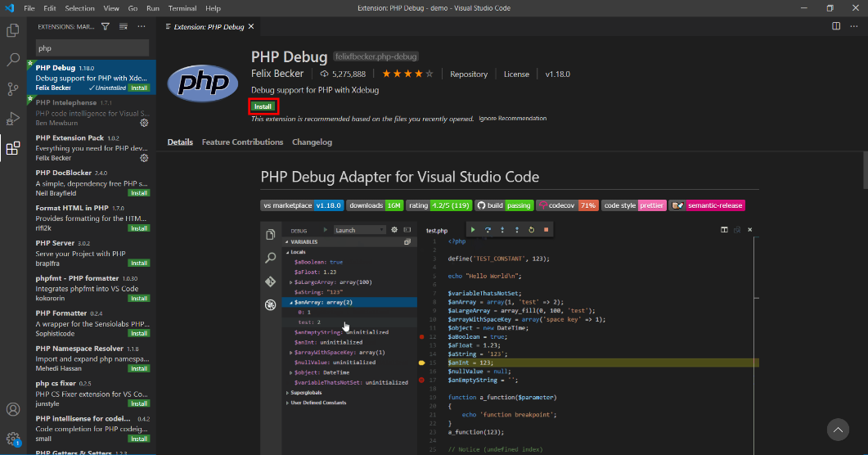Switch to the Changelog tab

pyautogui.click(x=313, y=142)
